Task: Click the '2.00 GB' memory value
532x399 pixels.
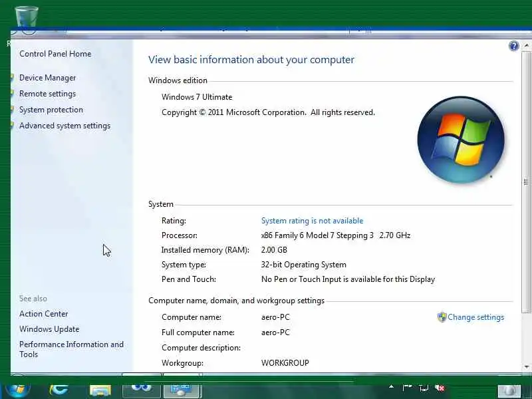Action: tap(274, 250)
